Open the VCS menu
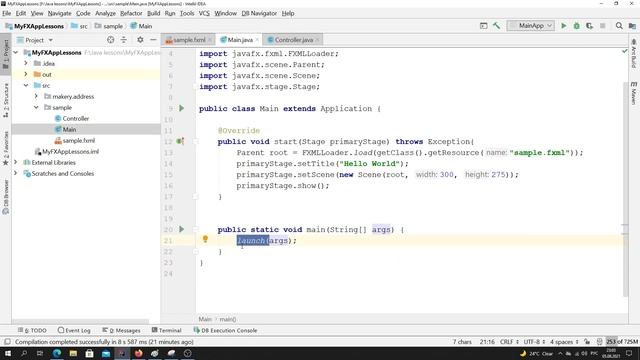640x360 pixels. point(204,13)
